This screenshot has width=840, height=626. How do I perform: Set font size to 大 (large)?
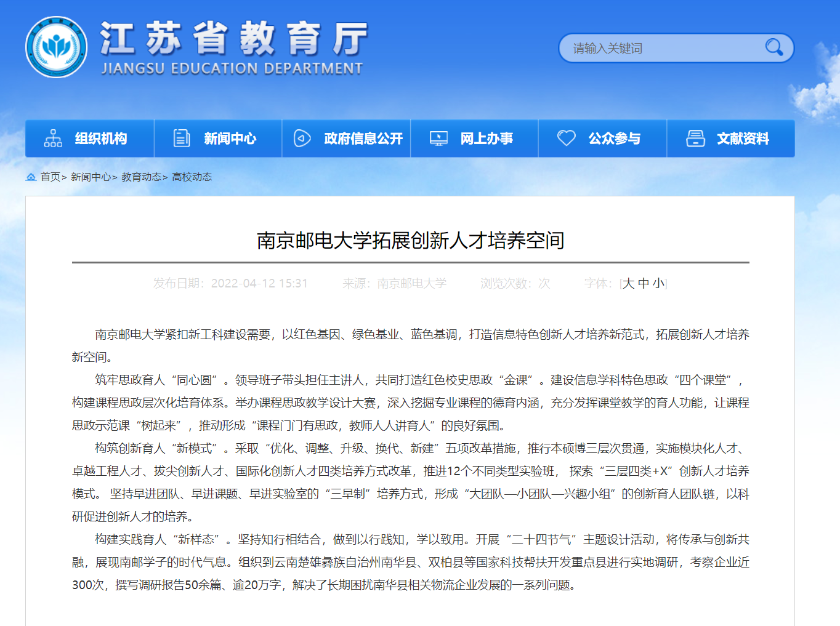(x=628, y=283)
